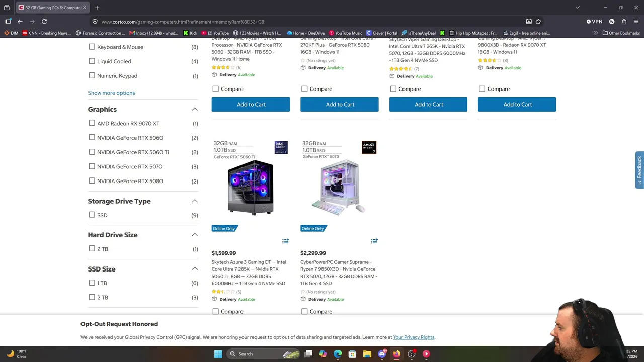Collapse the Graphics filter section

195,109
